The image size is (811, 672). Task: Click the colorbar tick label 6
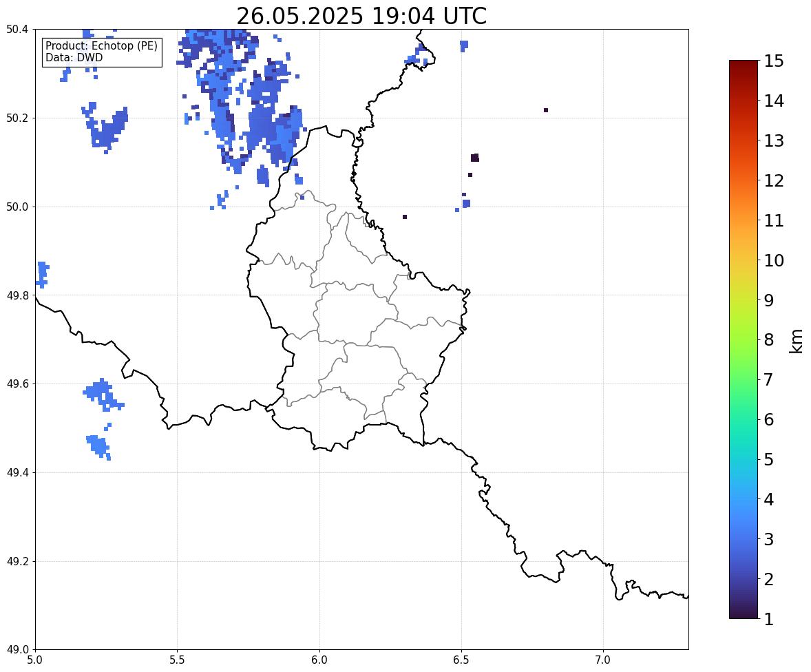tap(769, 419)
